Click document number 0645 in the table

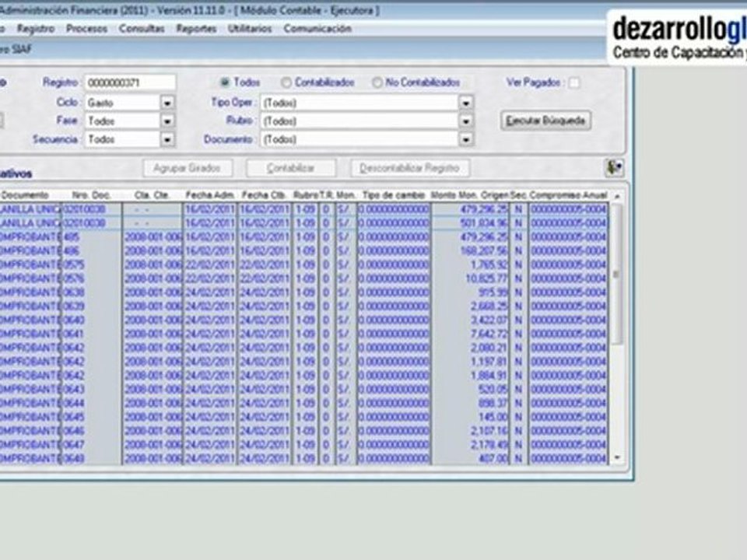pos(92,417)
